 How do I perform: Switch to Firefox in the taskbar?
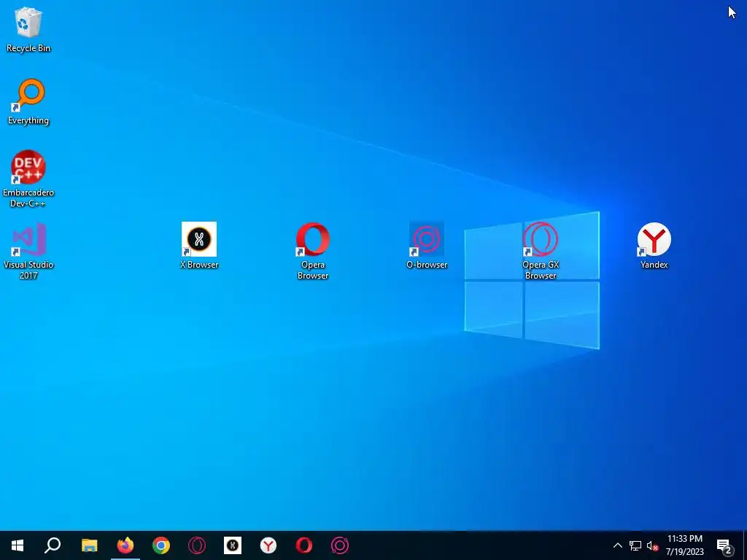tap(125, 545)
